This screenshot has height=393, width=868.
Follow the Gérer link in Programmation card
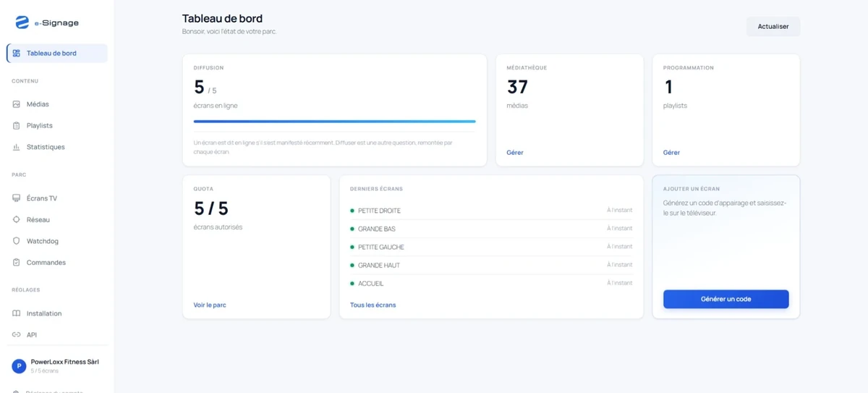(671, 153)
